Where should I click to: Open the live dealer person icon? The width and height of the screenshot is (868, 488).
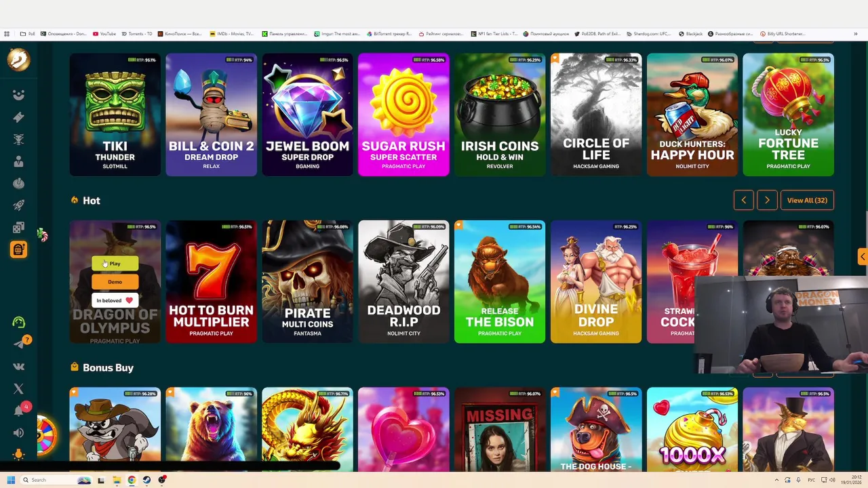pyautogui.click(x=18, y=161)
